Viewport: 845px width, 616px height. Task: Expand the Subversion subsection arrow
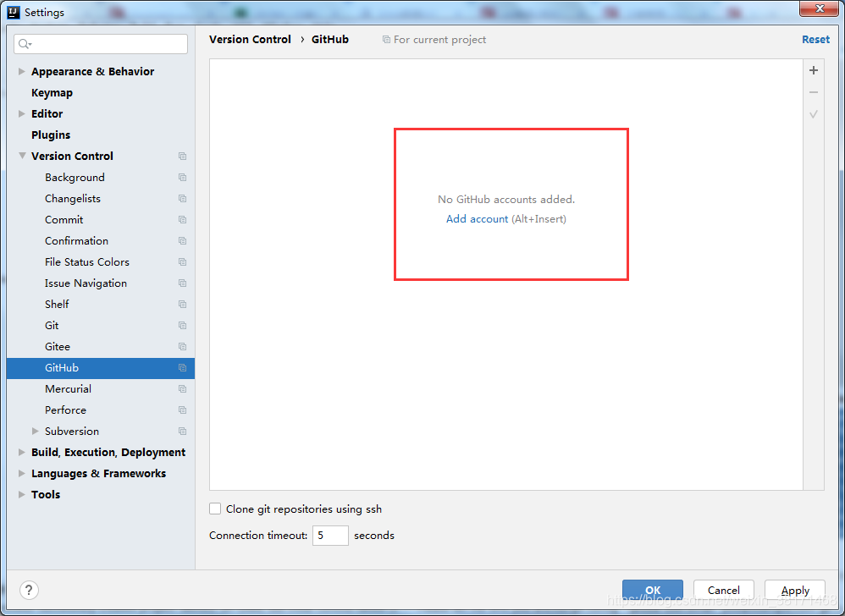35,431
